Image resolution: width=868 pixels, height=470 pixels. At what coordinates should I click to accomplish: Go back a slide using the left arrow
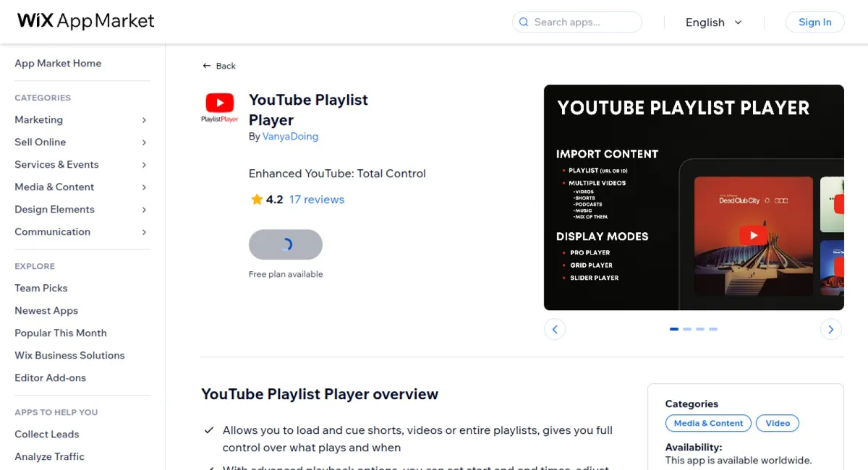(555, 329)
